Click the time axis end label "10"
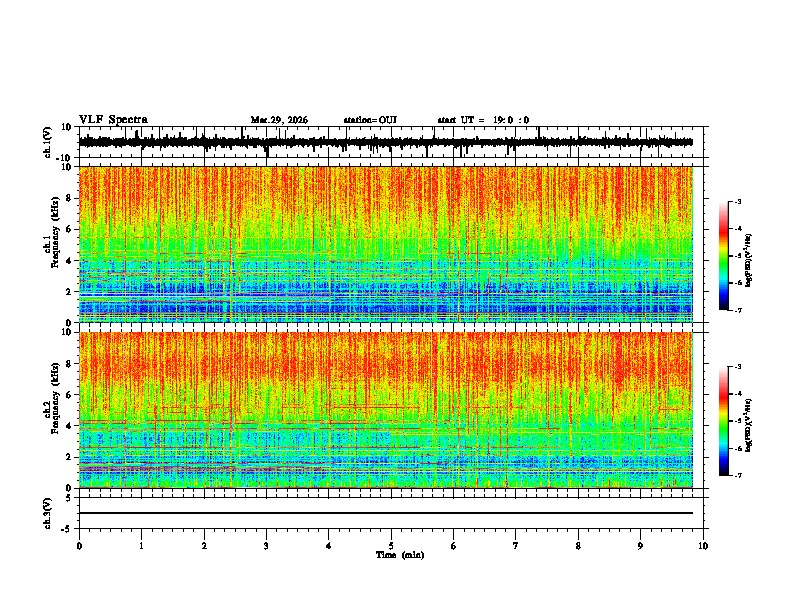Screen dimensions: 792x612 703,546
